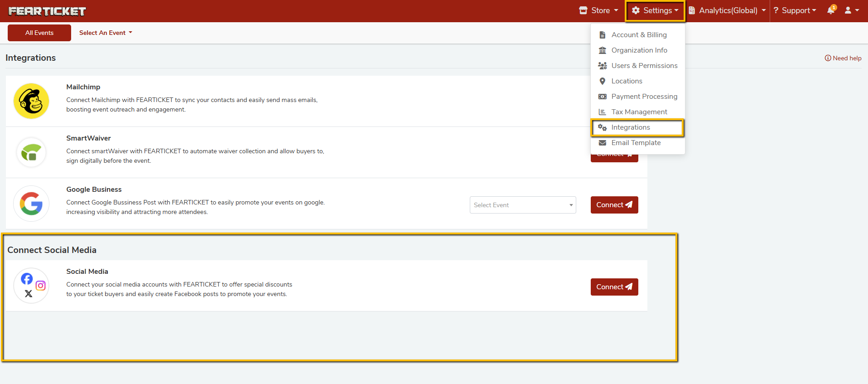This screenshot has height=384, width=868.
Task: Select Integrations in Settings menu
Action: coord(638,127)
